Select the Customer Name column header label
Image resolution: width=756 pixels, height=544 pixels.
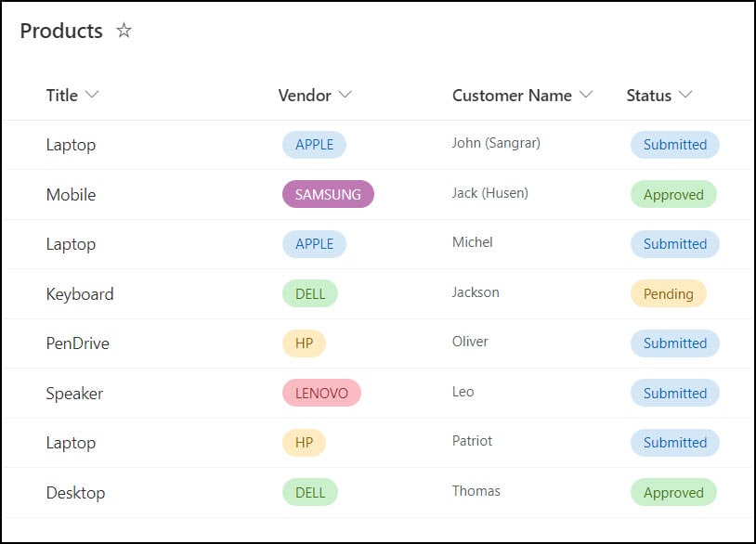[x=512, y=95]
